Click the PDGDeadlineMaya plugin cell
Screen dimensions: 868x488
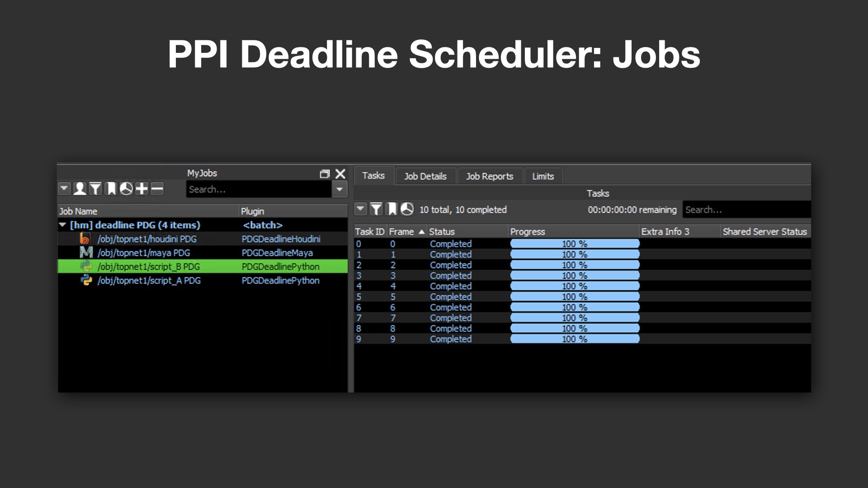(277, 253)
